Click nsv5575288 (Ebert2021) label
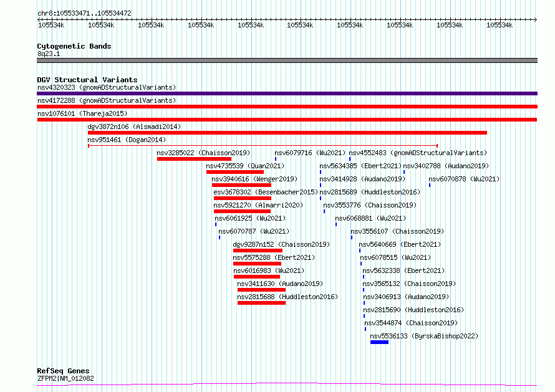This screenshot has width=555, height=392. 274,257
